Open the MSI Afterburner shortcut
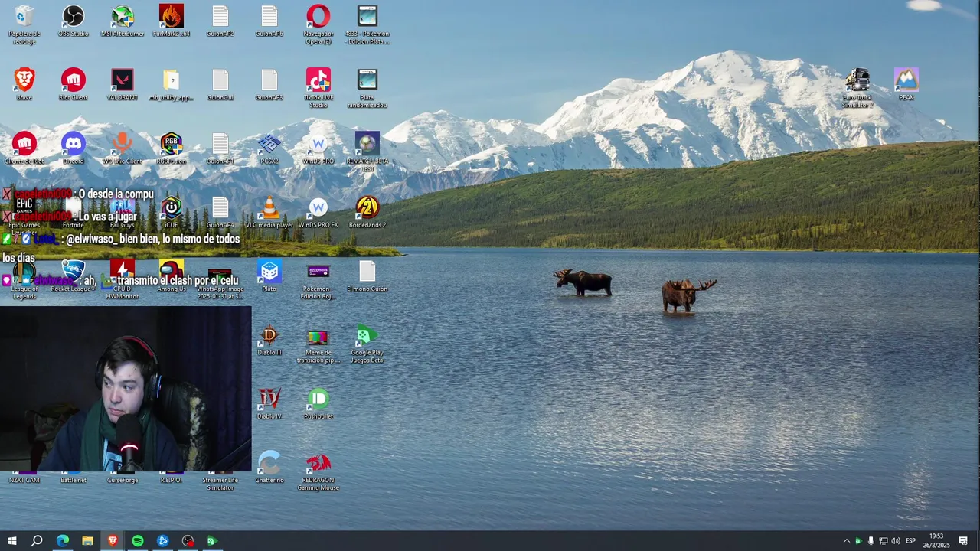The width and height of the screenshot is (980, 551). pos(122,21)
